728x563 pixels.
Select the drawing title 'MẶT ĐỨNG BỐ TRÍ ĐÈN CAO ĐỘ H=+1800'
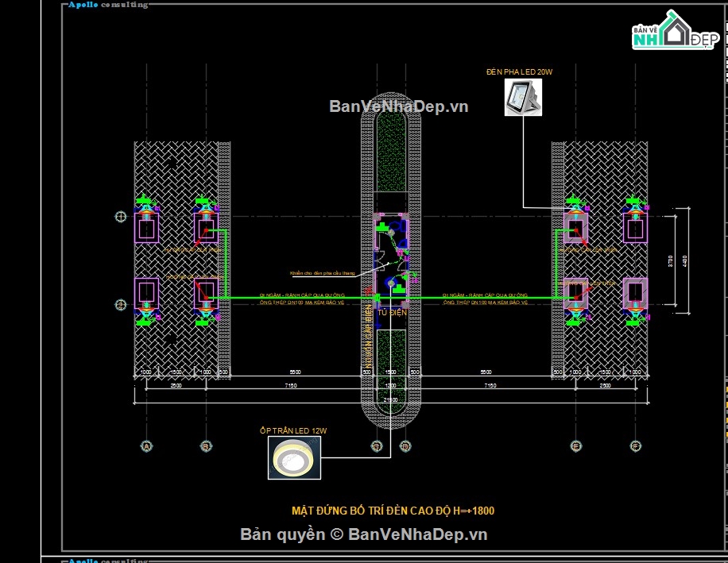point(393,511)
